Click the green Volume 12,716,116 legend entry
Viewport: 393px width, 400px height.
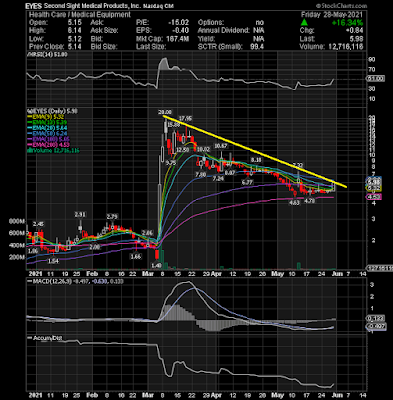click(53, 151)
